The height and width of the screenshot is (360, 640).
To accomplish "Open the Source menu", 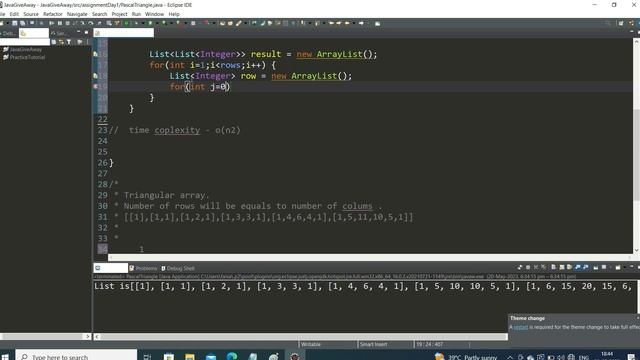I will click(x=31, y=14).
